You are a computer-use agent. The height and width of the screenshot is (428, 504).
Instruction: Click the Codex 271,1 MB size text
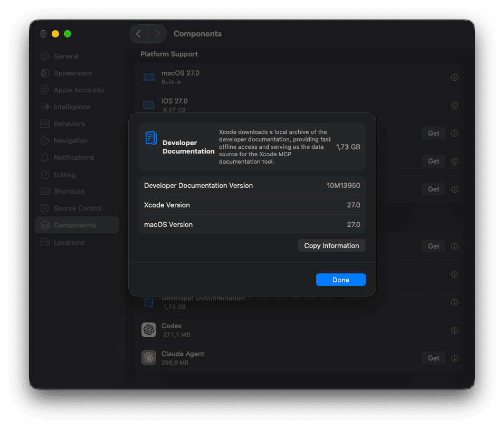(x=176, y=335)
